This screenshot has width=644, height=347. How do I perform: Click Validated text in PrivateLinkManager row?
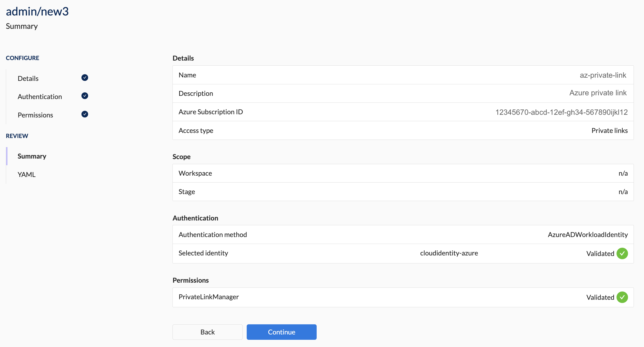pos(600,297)
